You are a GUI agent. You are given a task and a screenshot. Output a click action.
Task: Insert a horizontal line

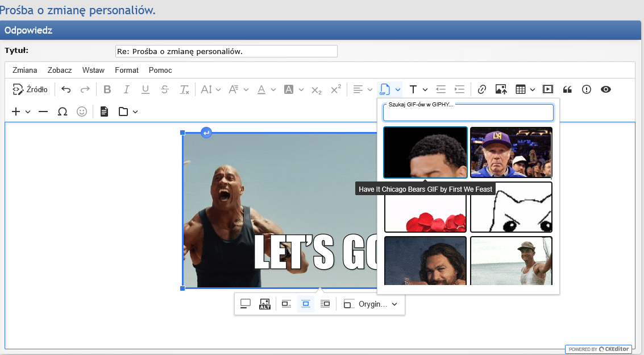click(x=43, y=112)
